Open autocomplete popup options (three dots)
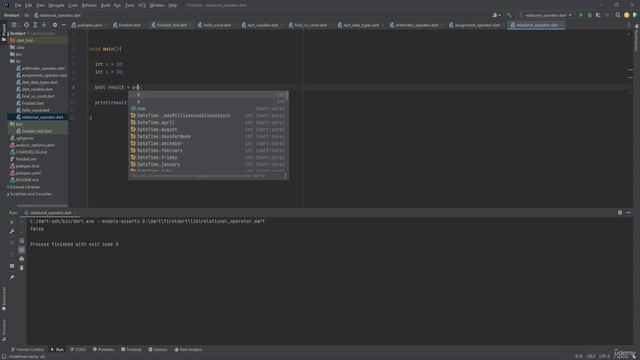 coord(285,176)
